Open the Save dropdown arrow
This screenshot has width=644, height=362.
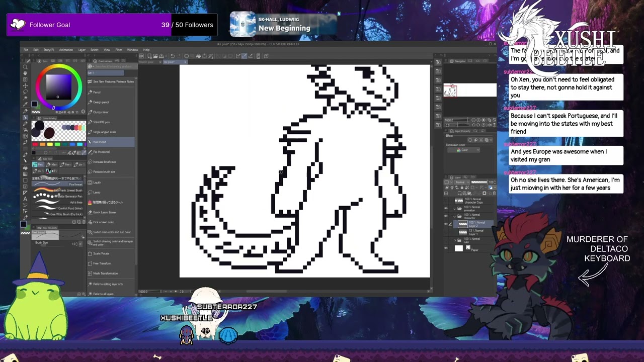166,56
